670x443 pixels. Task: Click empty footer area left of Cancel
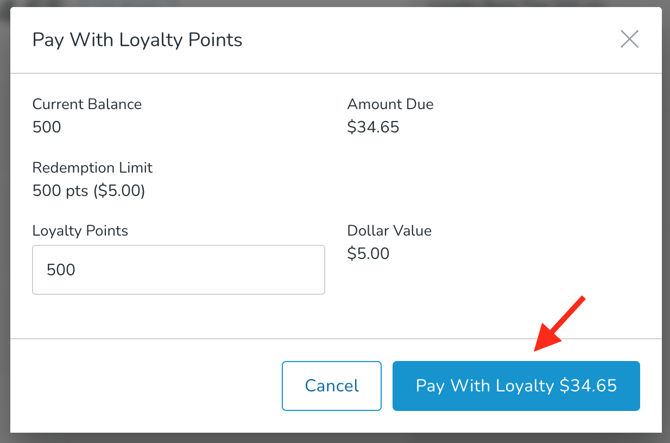140,386
